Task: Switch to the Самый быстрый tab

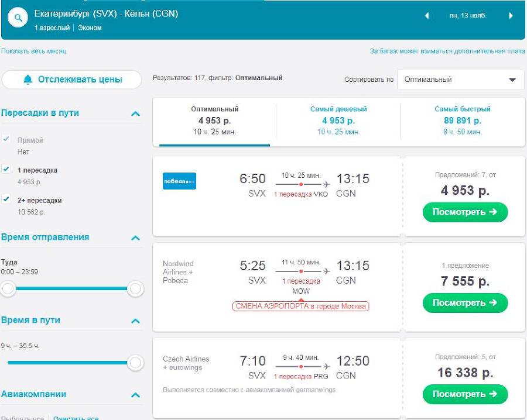Action: [x=462, y=121]
